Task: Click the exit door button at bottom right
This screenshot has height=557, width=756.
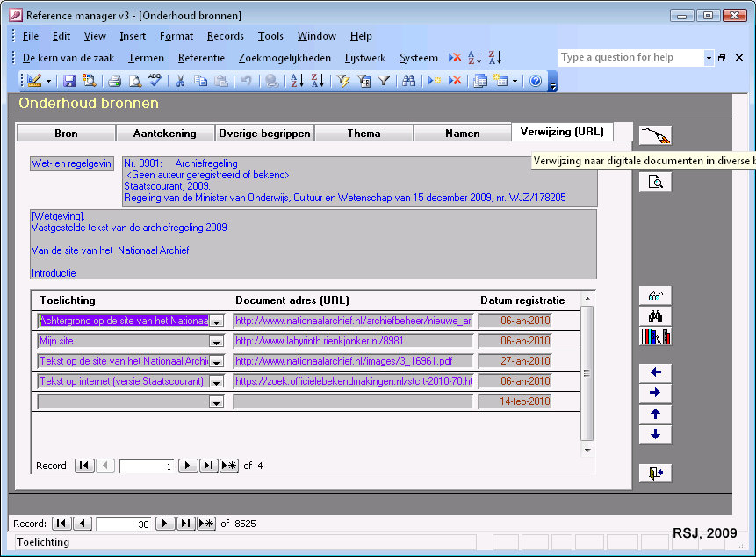Action: click(x=655, y=474)
